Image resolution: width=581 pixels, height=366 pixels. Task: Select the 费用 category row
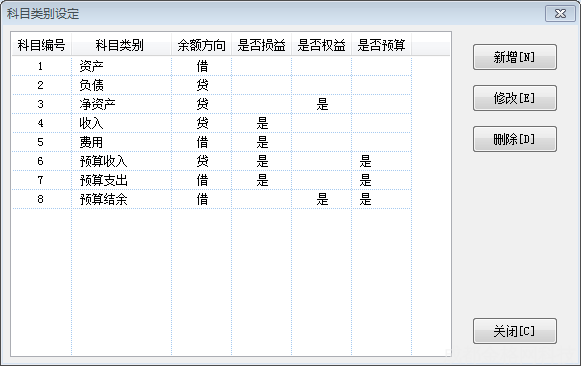point(212,142)
